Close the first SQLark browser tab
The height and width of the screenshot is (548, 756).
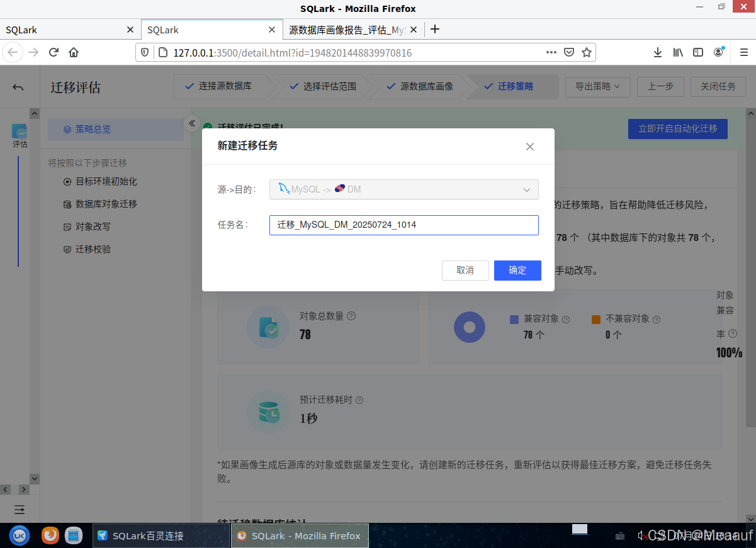(x=130, y=30)
